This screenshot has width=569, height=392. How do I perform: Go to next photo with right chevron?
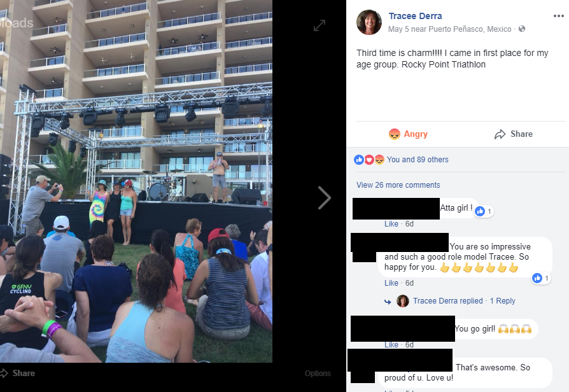click(x=325, y=198)
